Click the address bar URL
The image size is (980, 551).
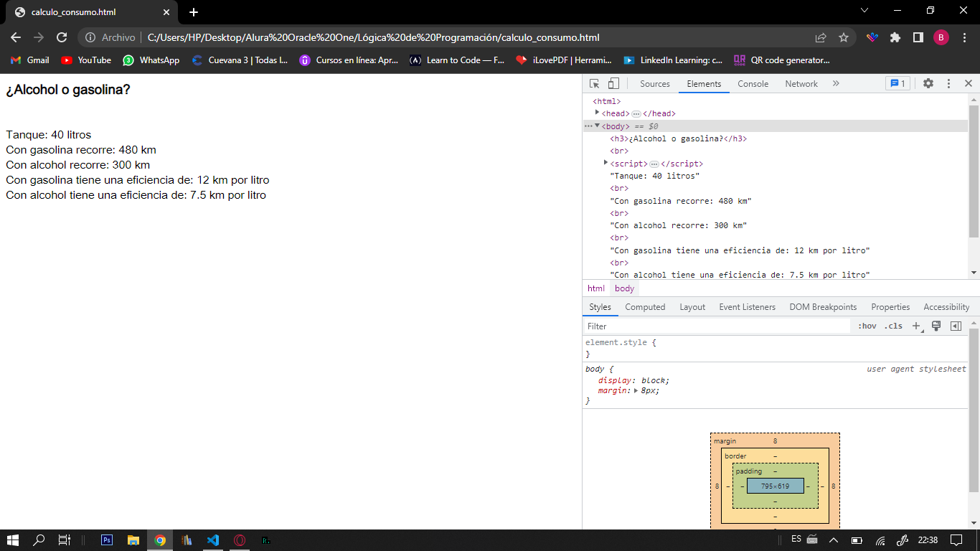(373, 37)
